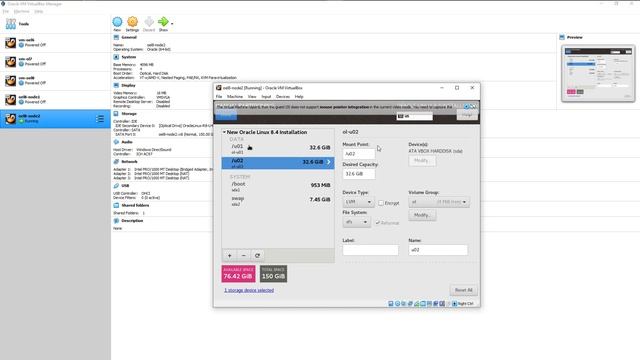Click the Preview panel header icon
This screenshot has height=360, width=640.
tap(562, 37)
